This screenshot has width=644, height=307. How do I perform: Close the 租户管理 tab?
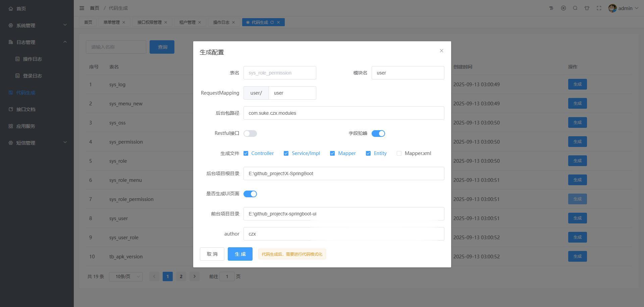200,22
